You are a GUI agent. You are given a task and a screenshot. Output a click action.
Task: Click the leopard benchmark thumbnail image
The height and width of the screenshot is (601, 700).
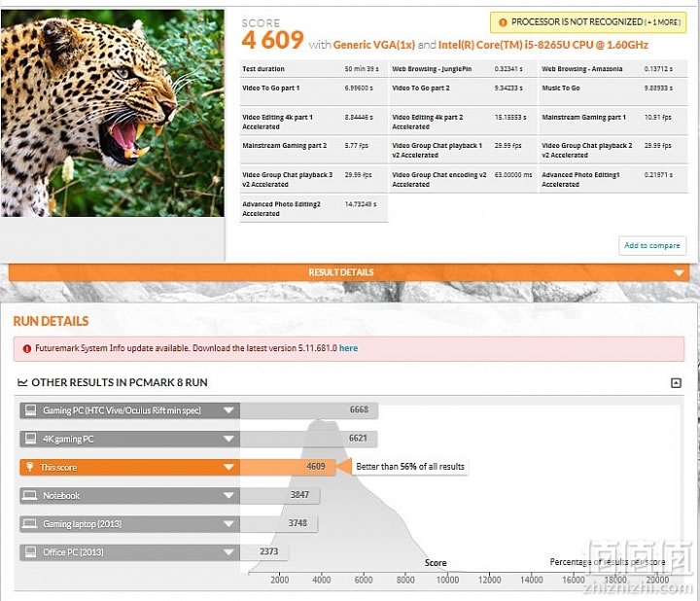(113, 113)
